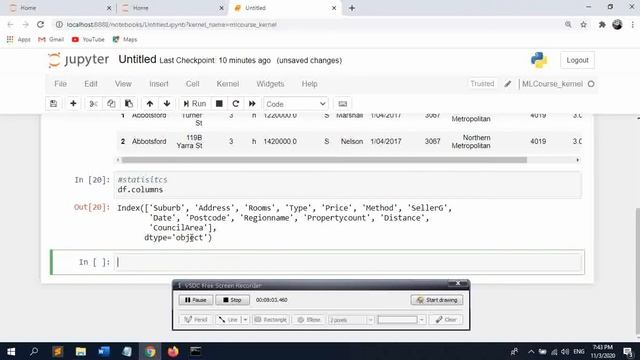Close the VSDC Free Screen Recorder window
Image resolution: width=640 pixels, height=360 pixels.
(458, 283)
